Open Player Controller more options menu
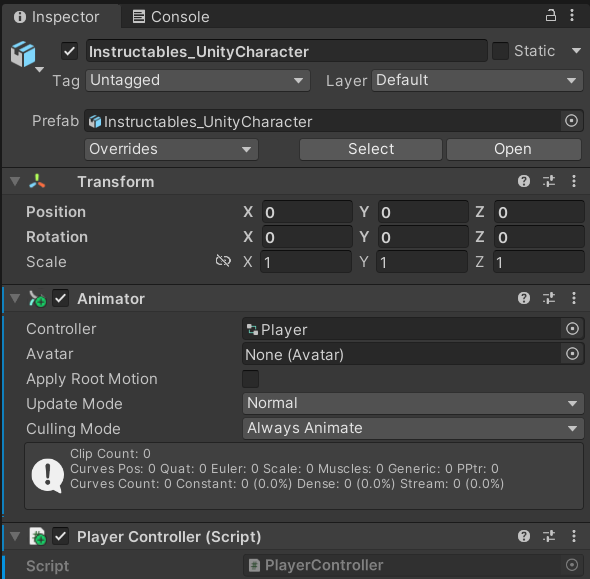This screenshot has width=590, height=579. point(574,536)
